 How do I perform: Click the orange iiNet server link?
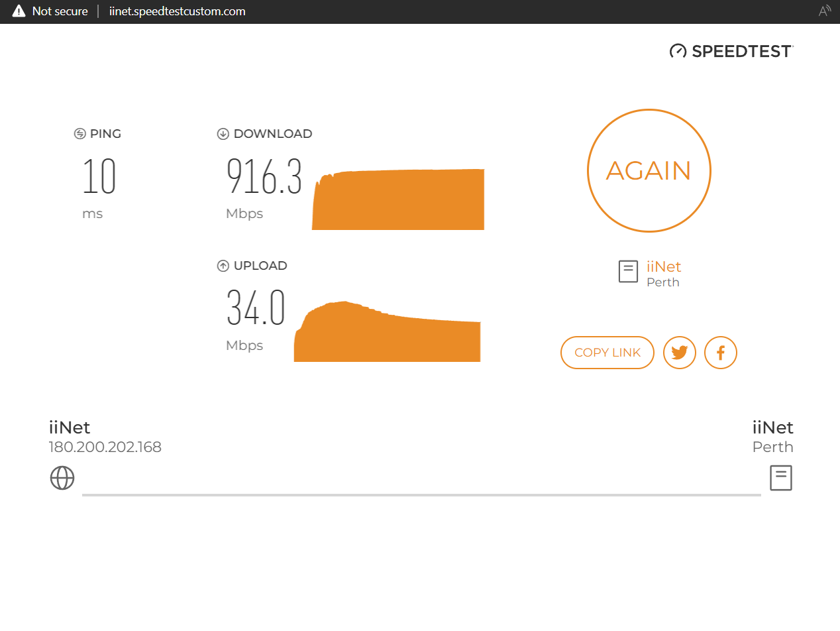(x=664, y=266)
